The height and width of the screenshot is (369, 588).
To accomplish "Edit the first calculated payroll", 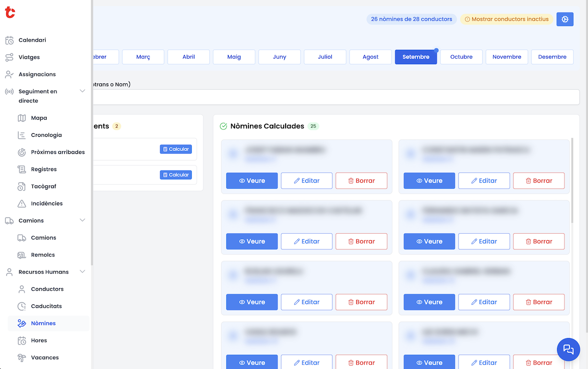I will click(x=306, y=180).
